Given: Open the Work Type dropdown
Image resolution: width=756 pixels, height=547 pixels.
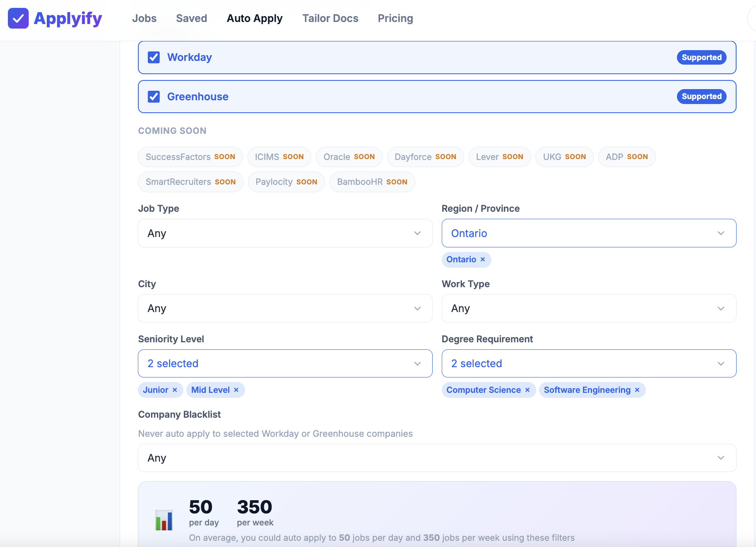Looking at the screenshot, I should point(589,308).
